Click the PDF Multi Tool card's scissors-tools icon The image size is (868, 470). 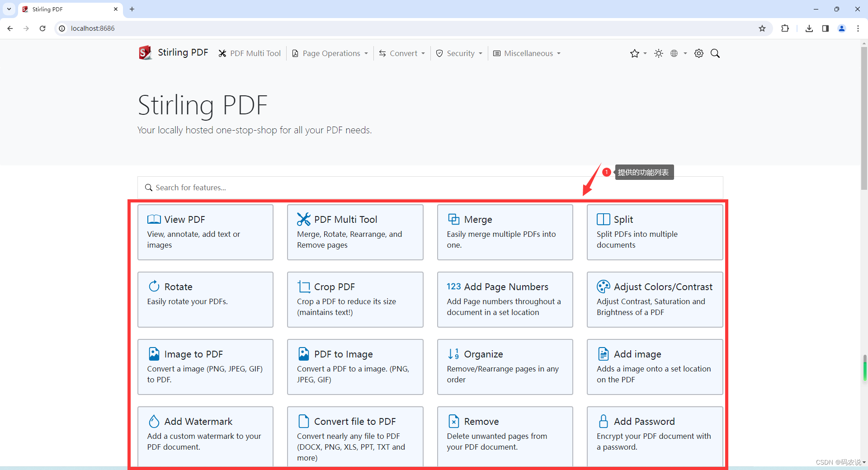pyautogui.click(x=304, y=219)
